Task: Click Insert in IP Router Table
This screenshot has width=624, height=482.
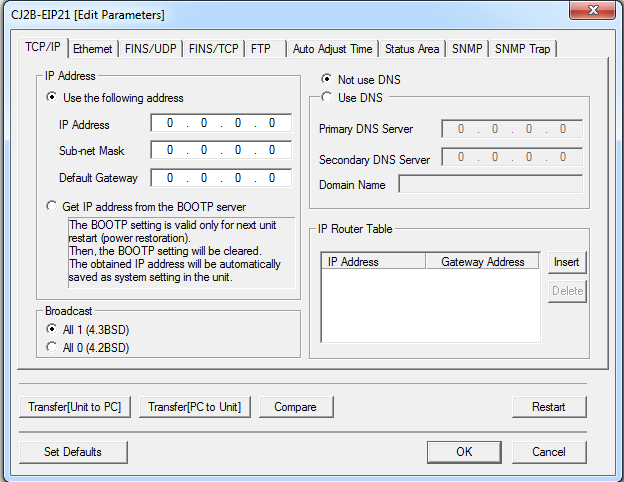Action: (x=567, y=262)
